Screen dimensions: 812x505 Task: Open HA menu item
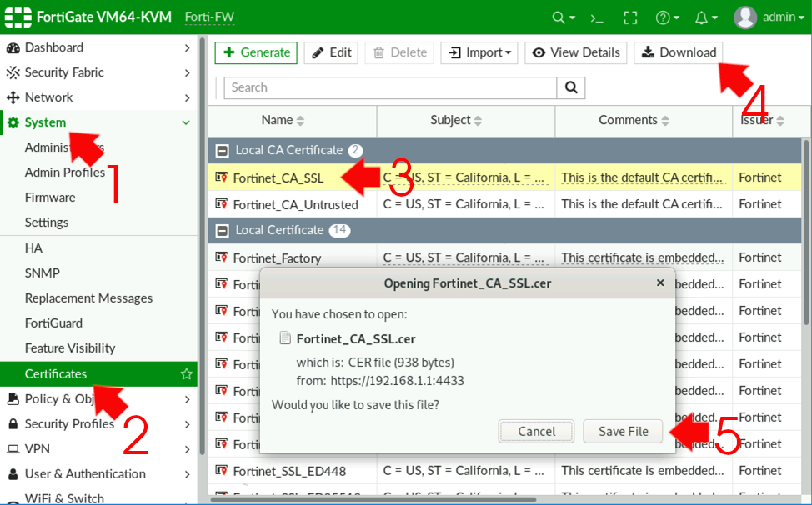(33, 247)
